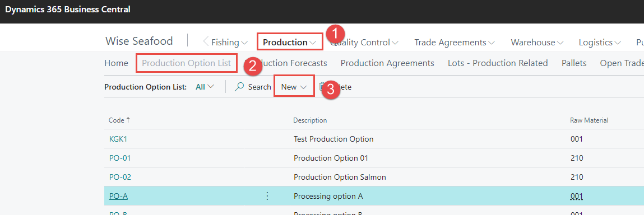
Task: Open the KGK1 production option
Action: 118,139
